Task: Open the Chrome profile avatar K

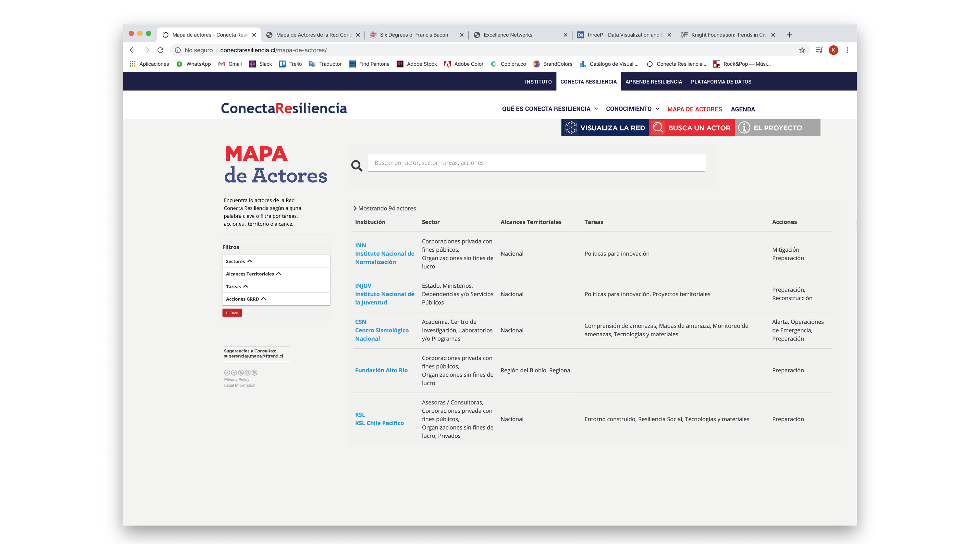Action: (x=833, y=50)
